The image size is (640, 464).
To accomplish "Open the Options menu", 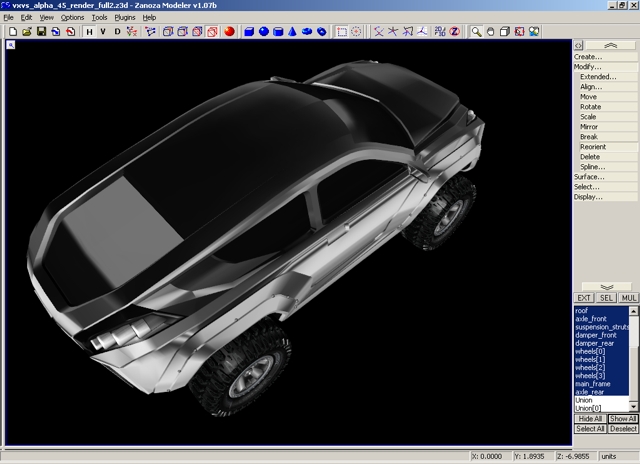I will [x=72, y=18].
